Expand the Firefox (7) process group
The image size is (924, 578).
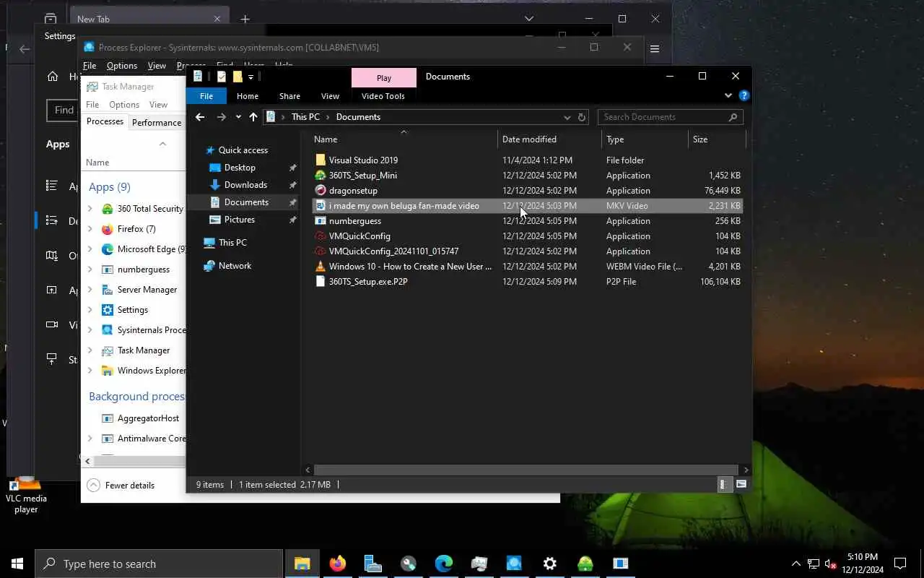coord(90,229)
